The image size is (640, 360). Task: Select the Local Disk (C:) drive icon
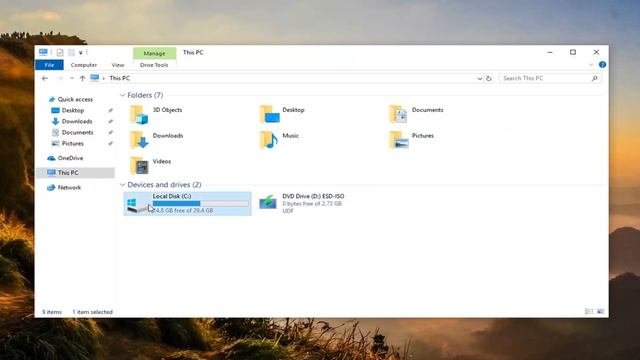pyautogui.click(x=136, y=204)
